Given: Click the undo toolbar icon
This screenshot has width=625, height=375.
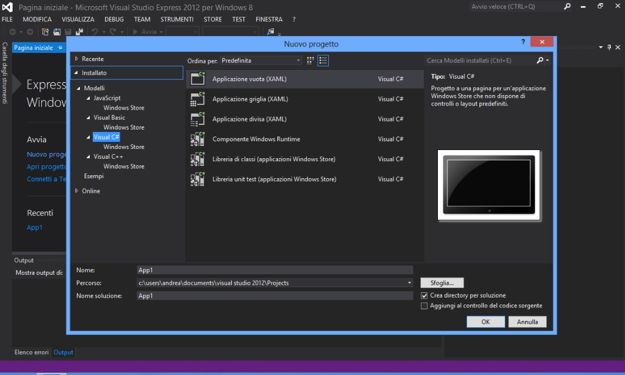Looking at the screenshot, I should pyautogui.click(x=94, y=31).
